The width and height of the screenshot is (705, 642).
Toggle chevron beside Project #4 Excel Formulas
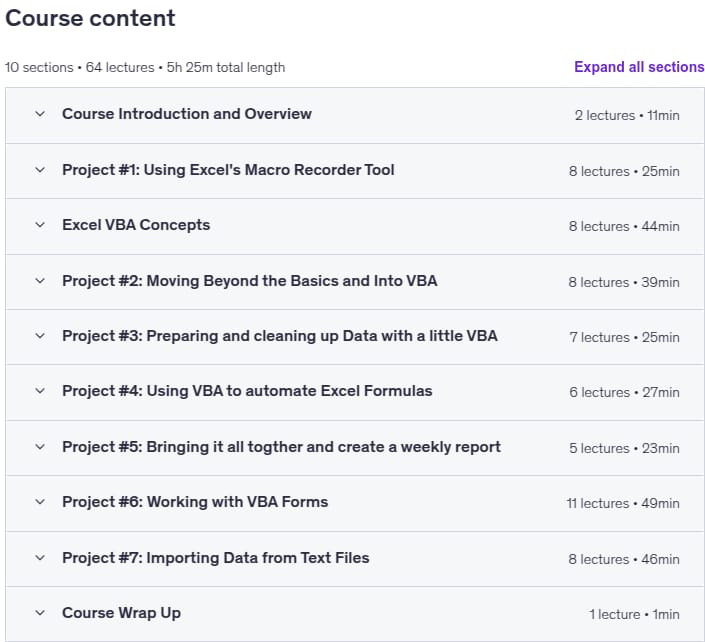pos(40,391)
